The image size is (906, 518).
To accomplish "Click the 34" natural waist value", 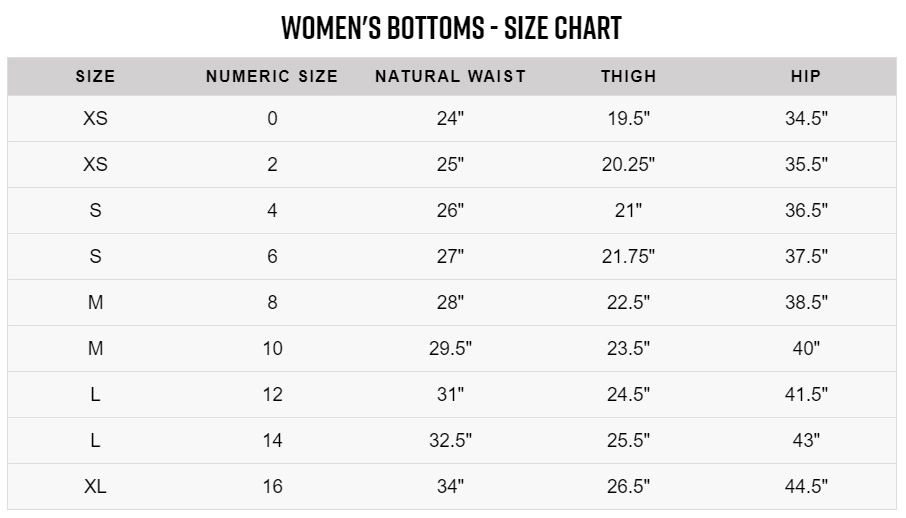I will click(450, 487).
